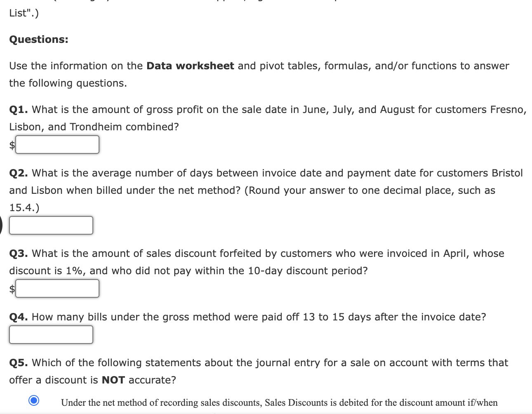Click the Q2 question heading
This screenshot has width=532, height=414.
(x=18, y=173)
